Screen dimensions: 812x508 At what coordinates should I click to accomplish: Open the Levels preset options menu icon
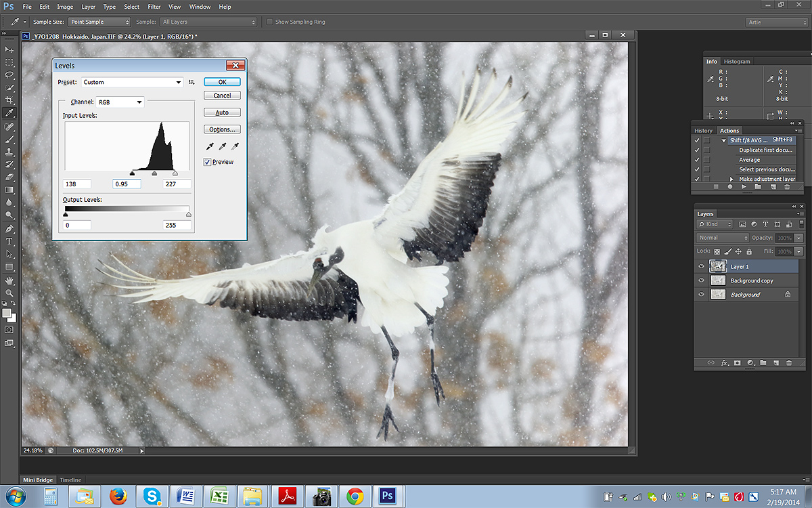click(x=191, y=82)
